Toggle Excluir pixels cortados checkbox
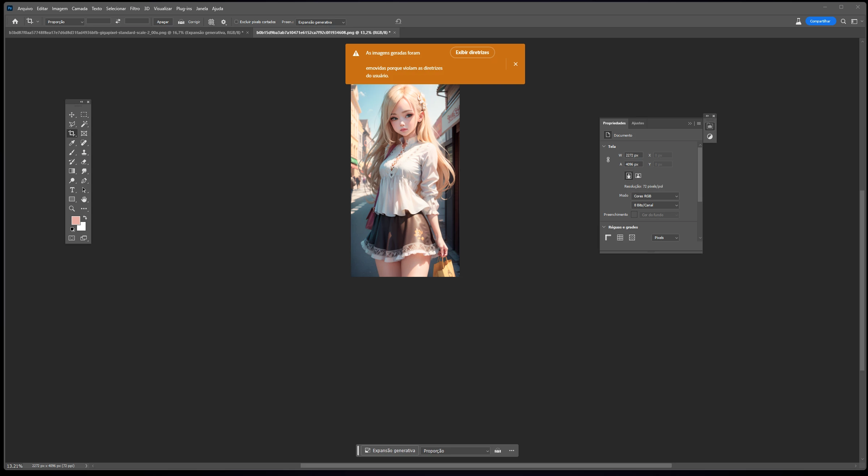The image size is (868, 476). 236,22
